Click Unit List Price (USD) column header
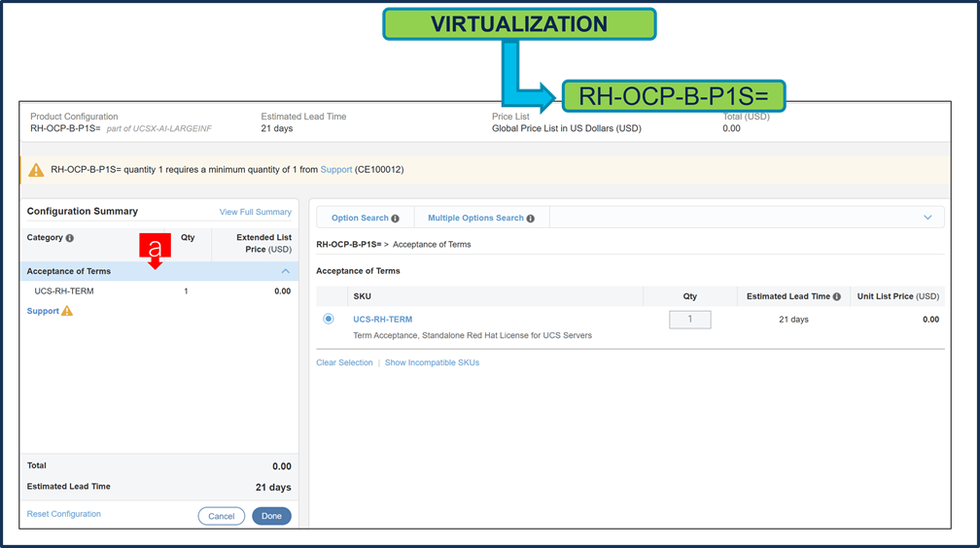This screenshot has width=980, height=548. point(898,296)
